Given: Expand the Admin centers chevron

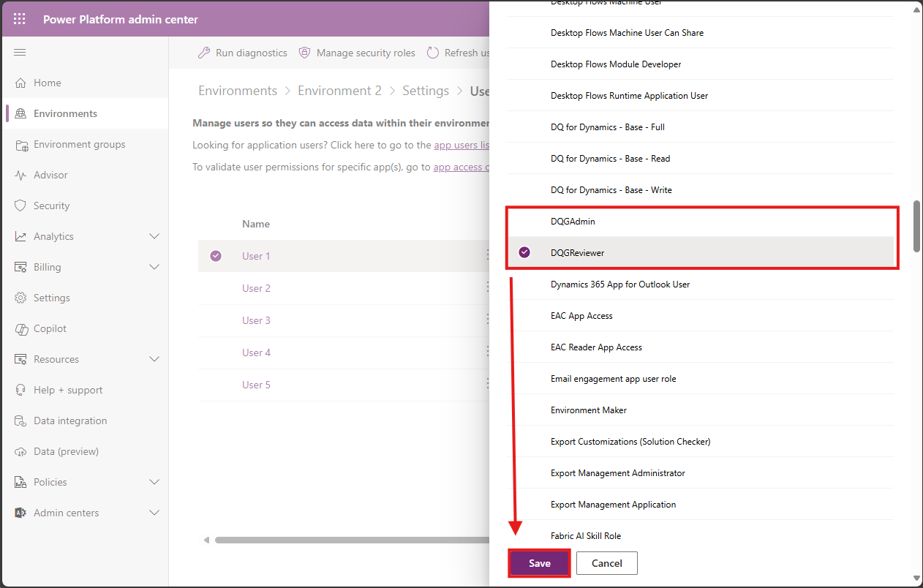Looking at the screenshot, I should [154, 513].
